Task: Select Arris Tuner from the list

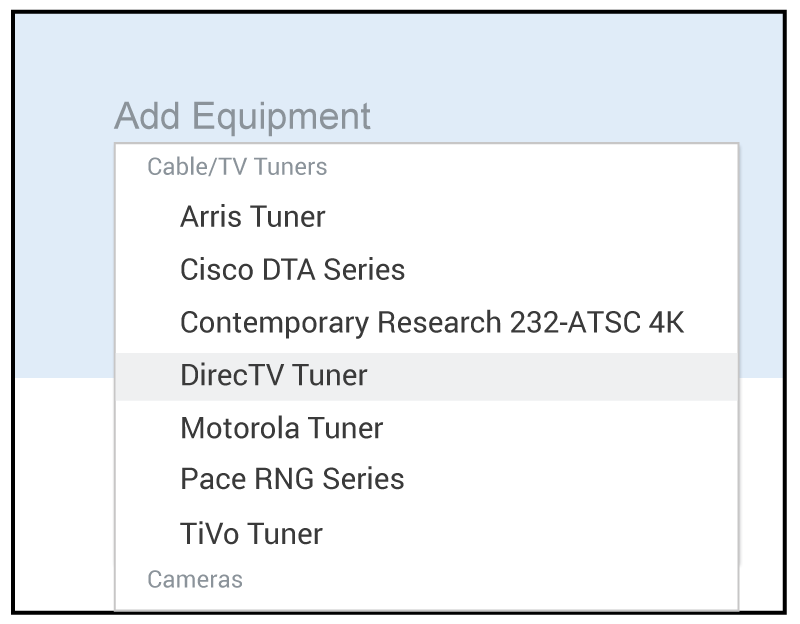Action: point(253,217)
